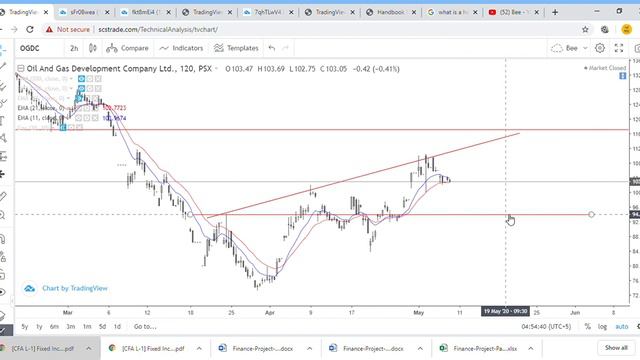Open the Go to date dialog
Image resolution: width=640 pixels, height=360 pixels.
coord(145,327)
